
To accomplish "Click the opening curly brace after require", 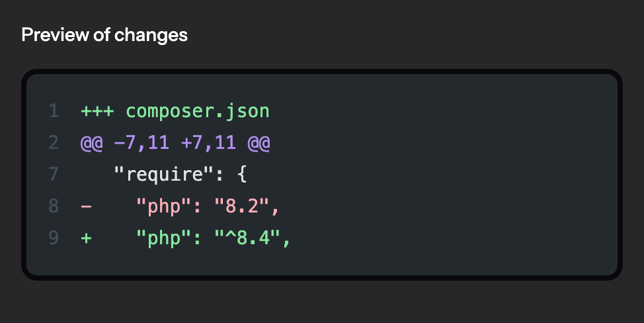I will 242,174.
